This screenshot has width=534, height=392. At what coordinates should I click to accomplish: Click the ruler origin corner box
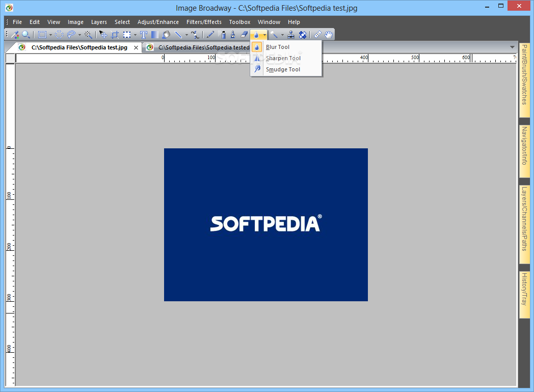point(10,58)
